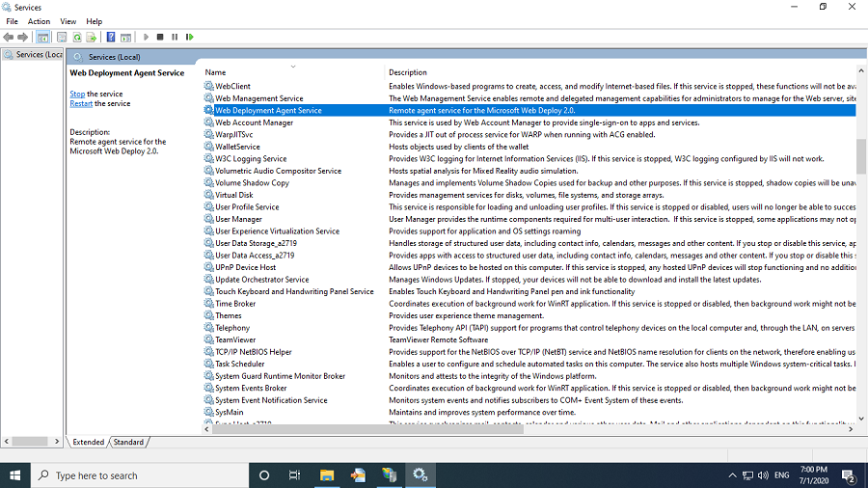This screenshot has width=868, height=488.
Task: Click the Restart the service link
Action: point(81,103)
